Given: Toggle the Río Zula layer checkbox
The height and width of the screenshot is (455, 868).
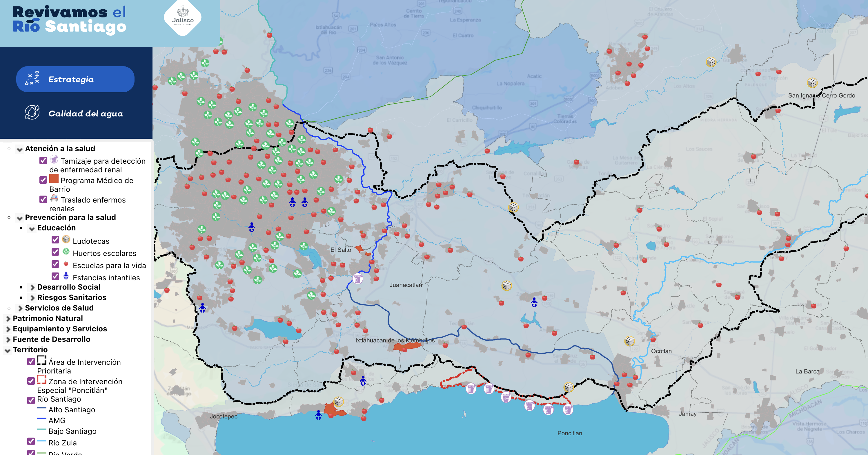Looking at the screenshot, I should click(x=31, y=441).
